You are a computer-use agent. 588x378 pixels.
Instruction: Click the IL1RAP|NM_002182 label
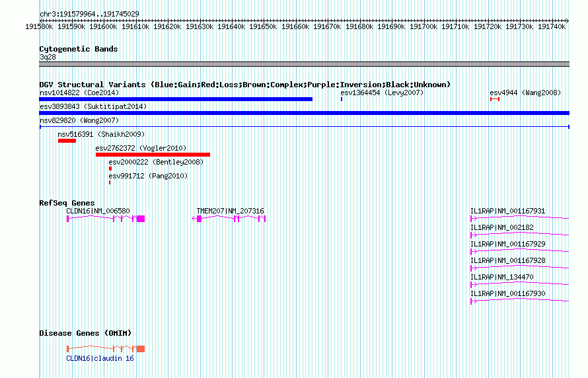pos(501,227)
